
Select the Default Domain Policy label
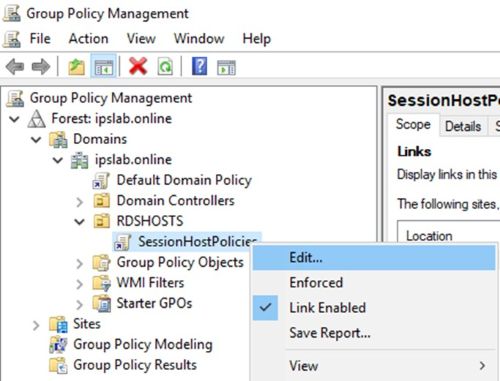pyautogui.click(x=184, y=180)
